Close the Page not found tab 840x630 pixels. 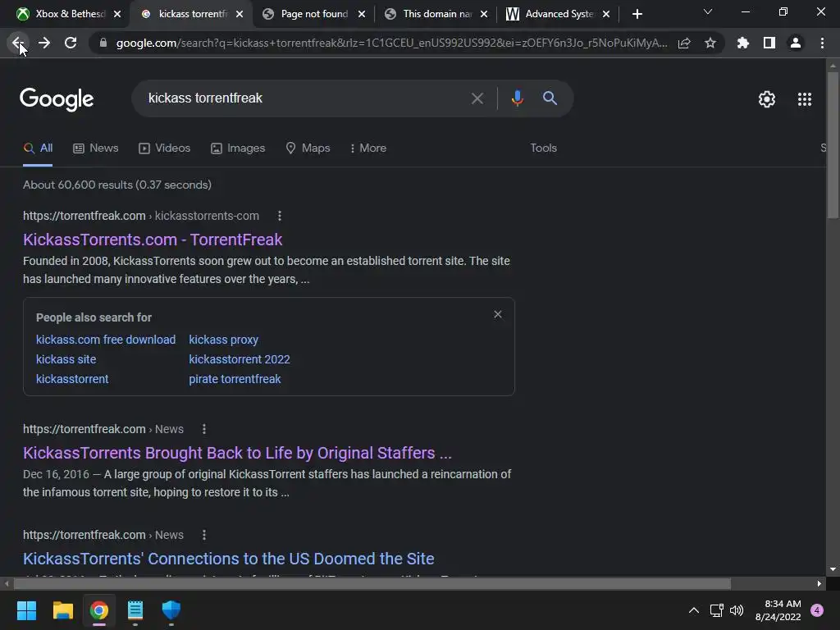tap(362, 14)
